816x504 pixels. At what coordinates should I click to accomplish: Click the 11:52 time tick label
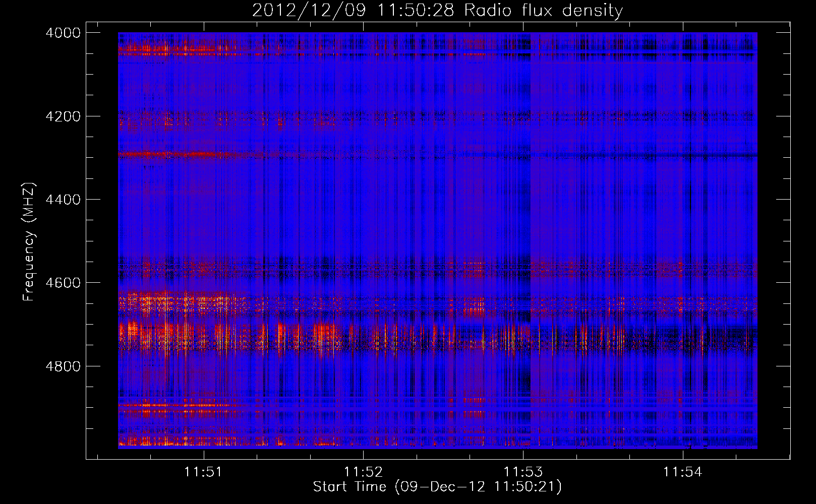(363, 472)
